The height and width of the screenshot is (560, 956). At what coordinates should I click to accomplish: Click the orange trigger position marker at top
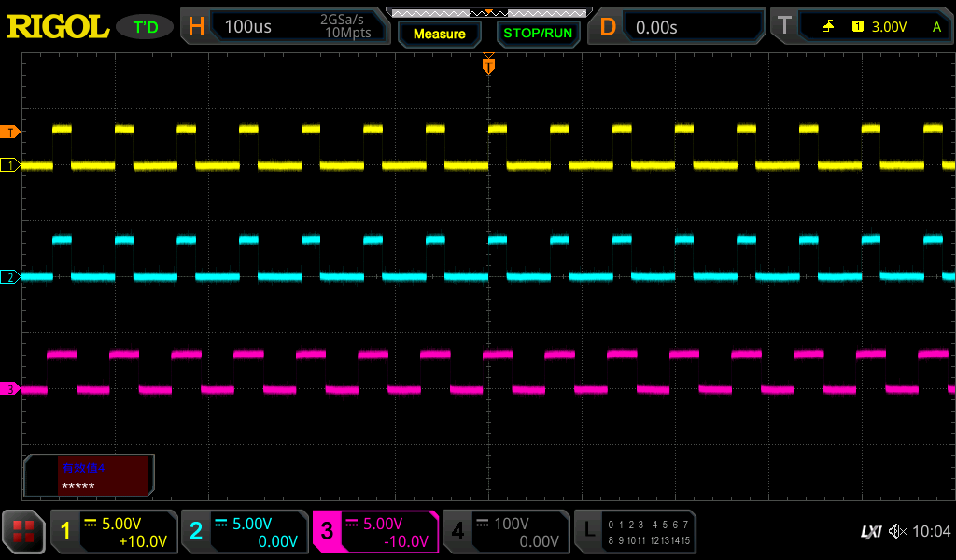point(488,64)
